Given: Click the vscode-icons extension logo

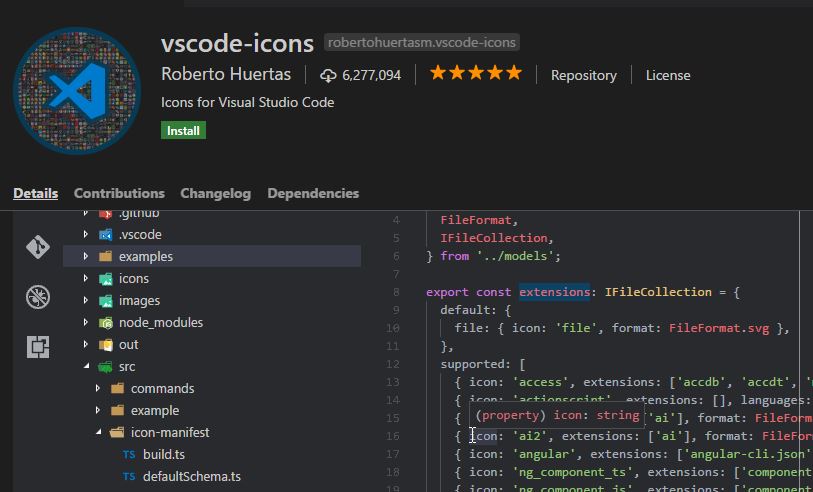Looking at the screenshot, I should pos(77,90).
